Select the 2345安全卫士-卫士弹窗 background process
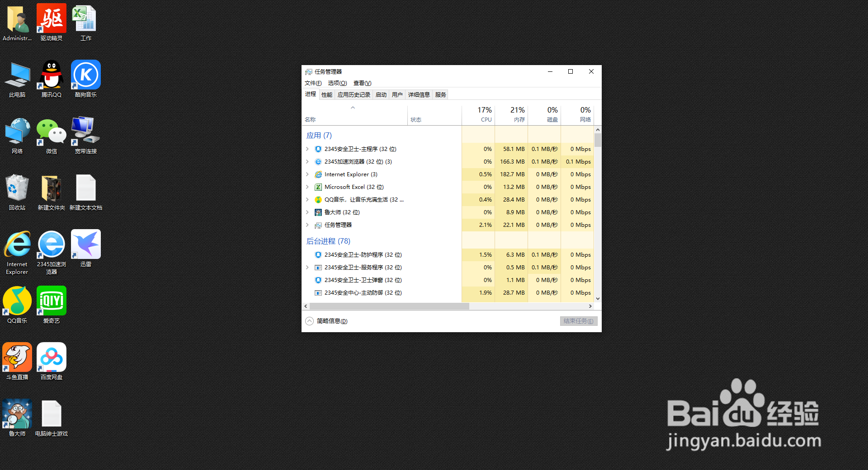This screenshot has width=868, height=470. pos(448,280)
